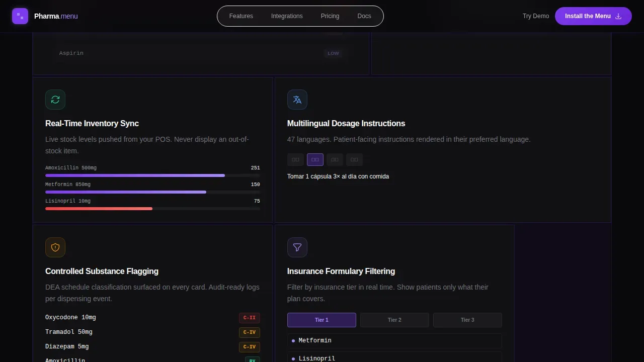Select the fourth language flag button
This screenshot has width=644, height=362.
(x=354, y=160)
